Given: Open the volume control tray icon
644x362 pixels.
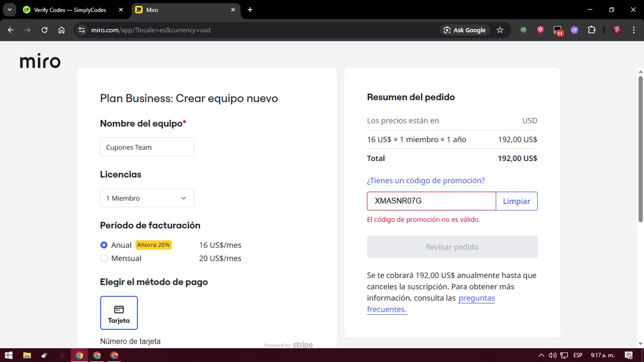Looking at the screenshot, I should pyautogui.click(x=553, y=355).
